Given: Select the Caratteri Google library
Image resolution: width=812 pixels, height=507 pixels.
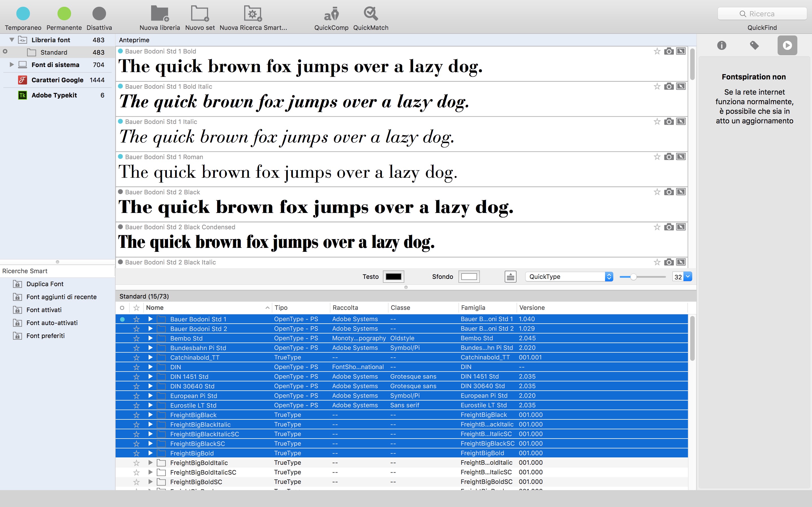Looking at the screenshot, I should pos(57,80).
